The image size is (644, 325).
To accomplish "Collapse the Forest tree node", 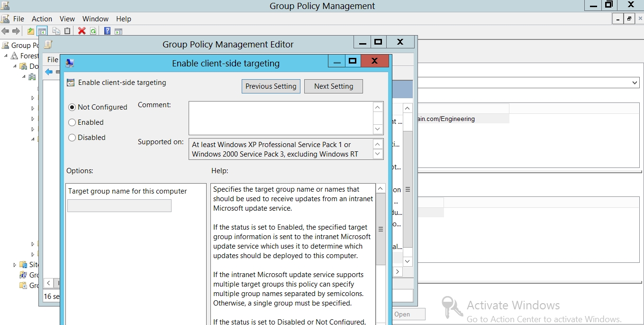I will (6, 56).
